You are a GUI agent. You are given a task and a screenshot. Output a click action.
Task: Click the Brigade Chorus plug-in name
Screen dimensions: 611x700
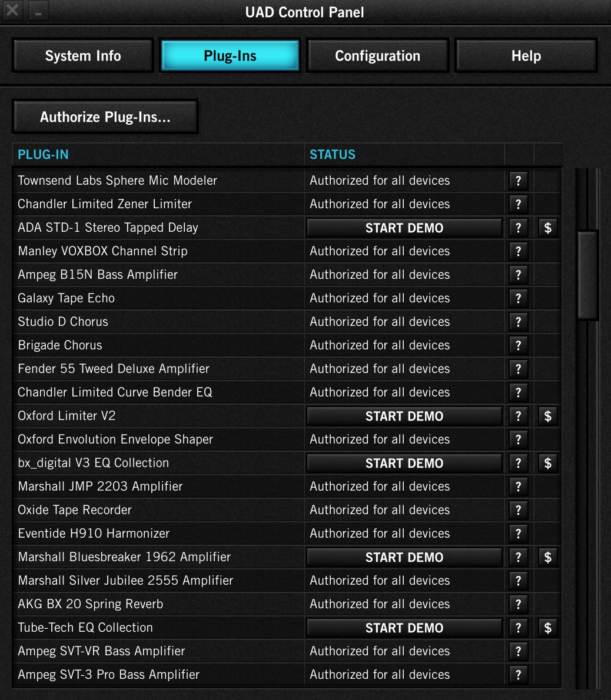pyautogui.click(x=60, y=345)
